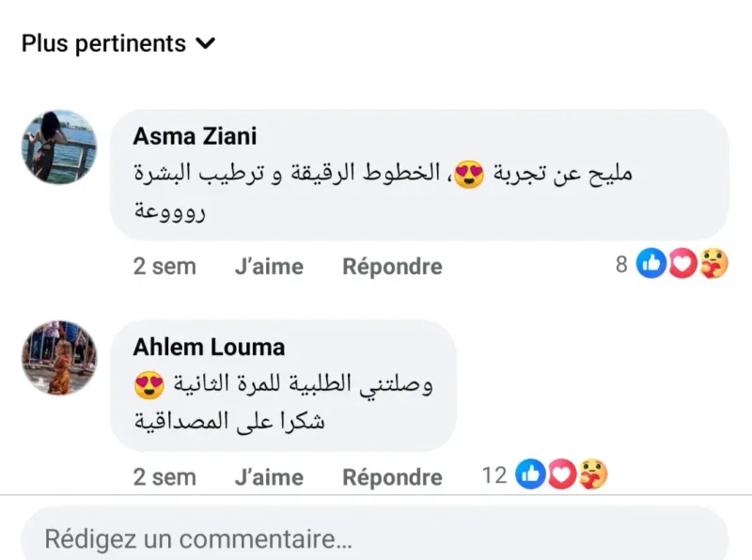Toggle J'aime on Ahlem Louma's comment
This screenshot has width=752, height=560.
coord(268,477)
